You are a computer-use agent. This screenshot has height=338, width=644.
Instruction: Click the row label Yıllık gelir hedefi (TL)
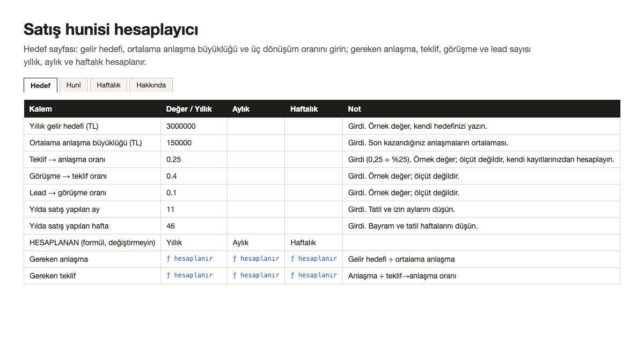[x=64, y=126]
